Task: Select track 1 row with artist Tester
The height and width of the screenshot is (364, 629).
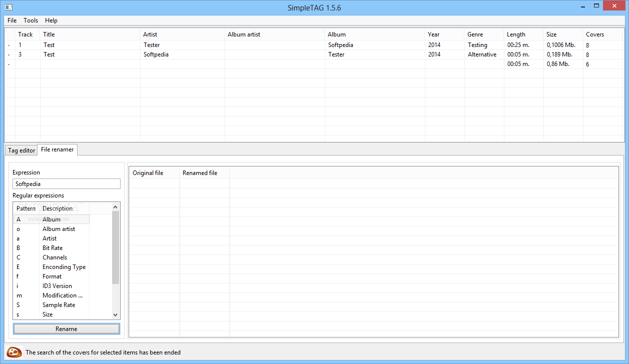Action: (x=314, y=45)
